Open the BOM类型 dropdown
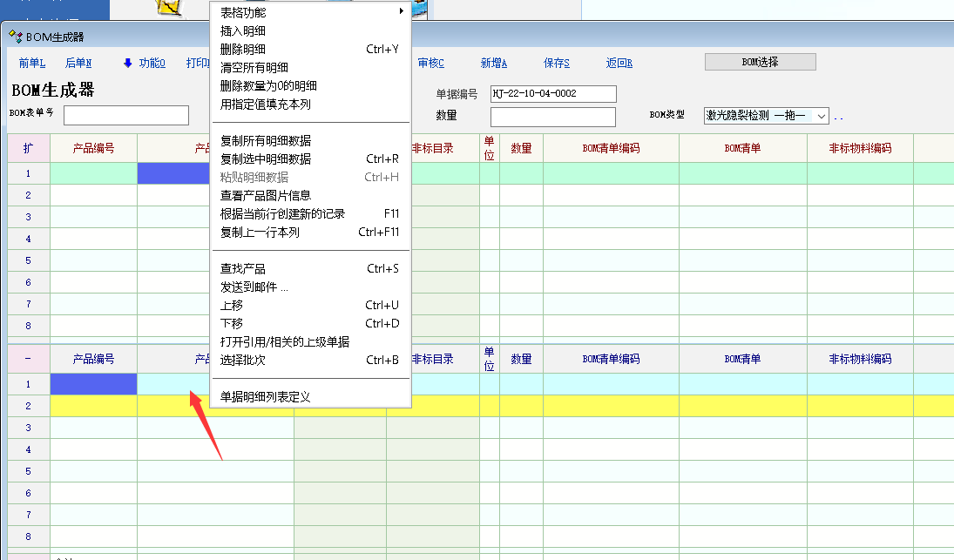 click(x=822, y=116)
